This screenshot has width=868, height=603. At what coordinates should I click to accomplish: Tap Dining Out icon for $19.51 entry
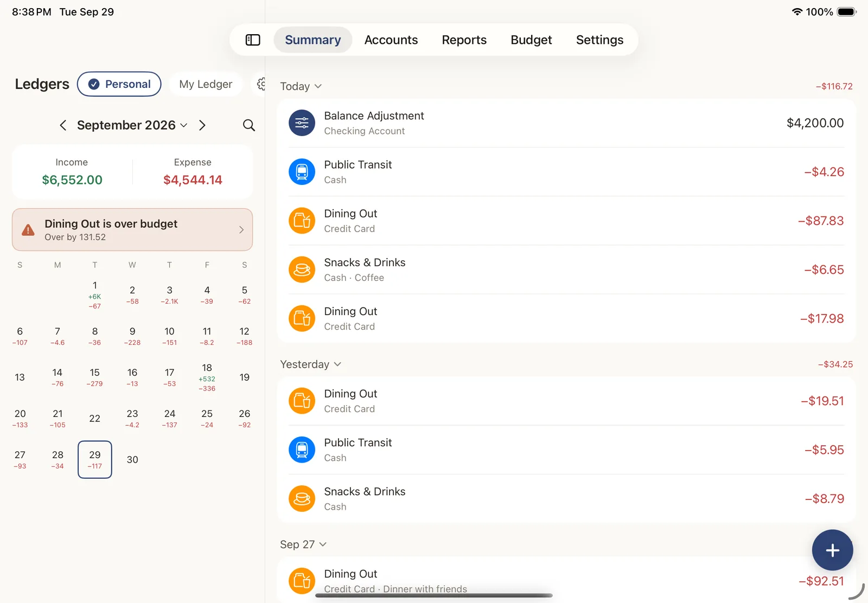[x=302, y=401]
